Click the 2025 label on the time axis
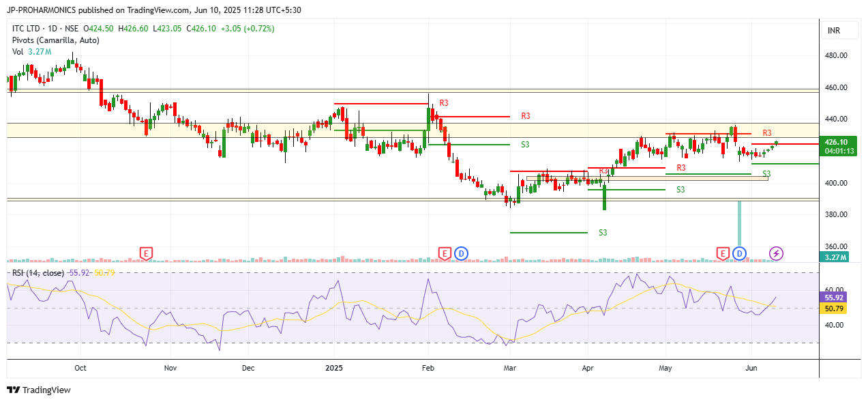The width and height of the screenshot is (868, 402). click(x=334, y=368)
